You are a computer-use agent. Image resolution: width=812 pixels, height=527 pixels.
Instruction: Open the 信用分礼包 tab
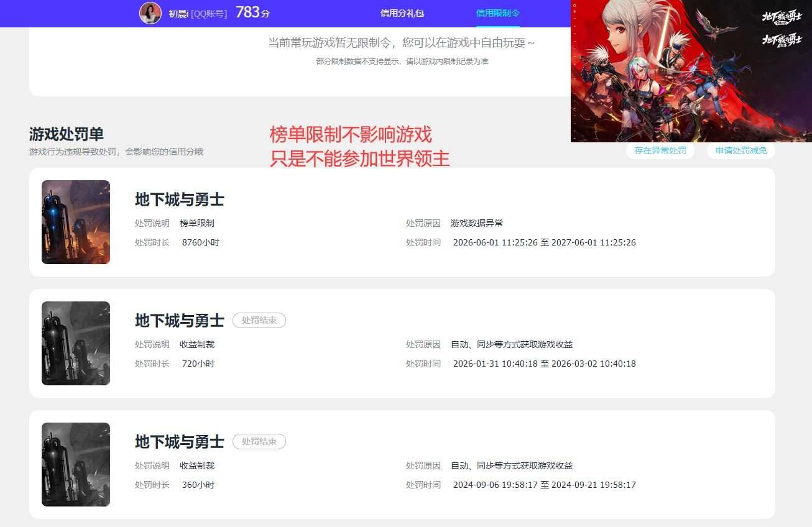(402, 13)
